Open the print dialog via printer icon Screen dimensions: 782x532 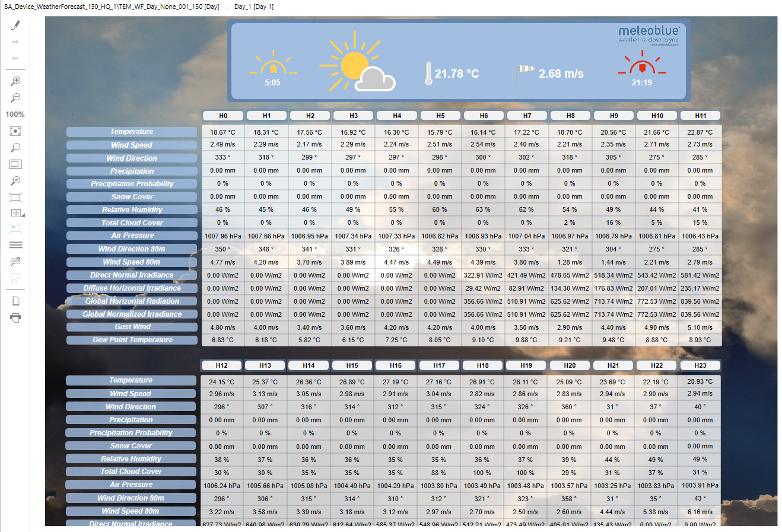pyautogui.click(x=15, y=317)
